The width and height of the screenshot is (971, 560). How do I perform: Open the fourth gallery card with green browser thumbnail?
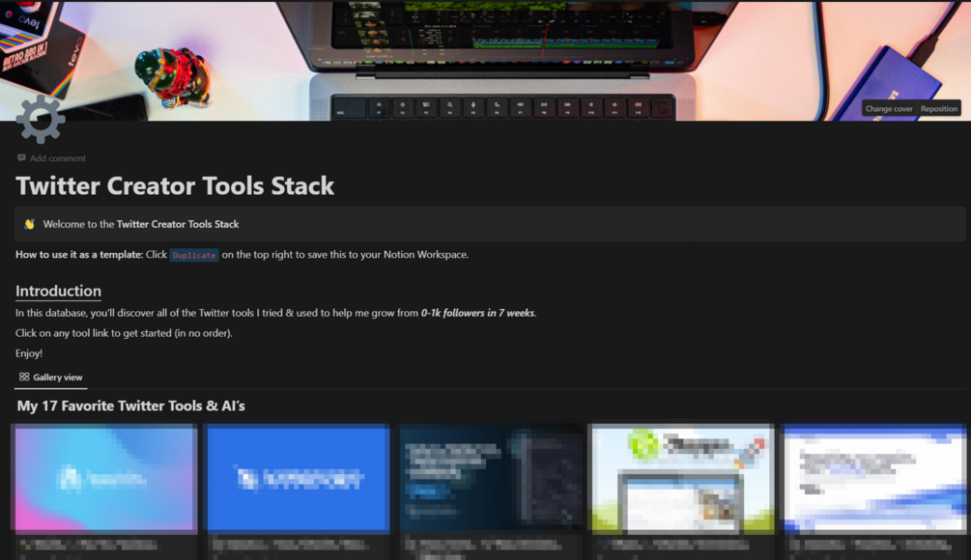[x=682, y=492]
